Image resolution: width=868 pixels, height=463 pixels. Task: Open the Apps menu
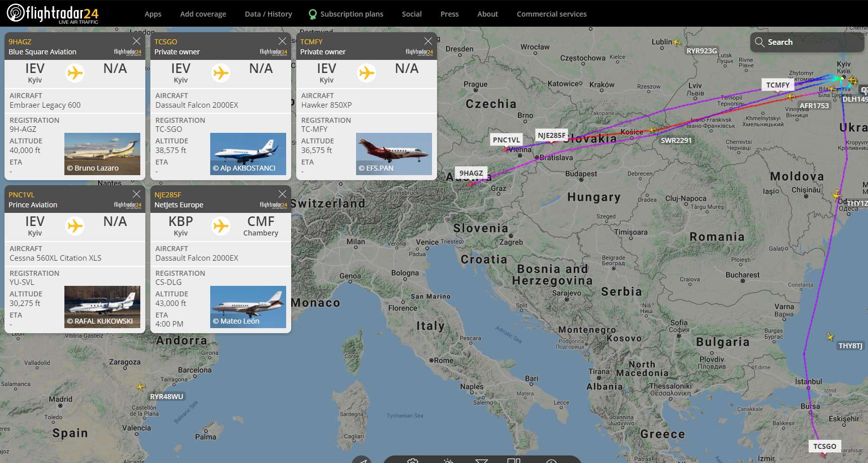tap(153, 14)
